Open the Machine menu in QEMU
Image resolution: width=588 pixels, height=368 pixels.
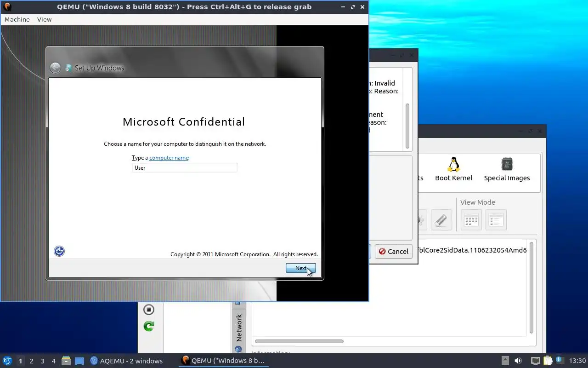pos(17,19)
